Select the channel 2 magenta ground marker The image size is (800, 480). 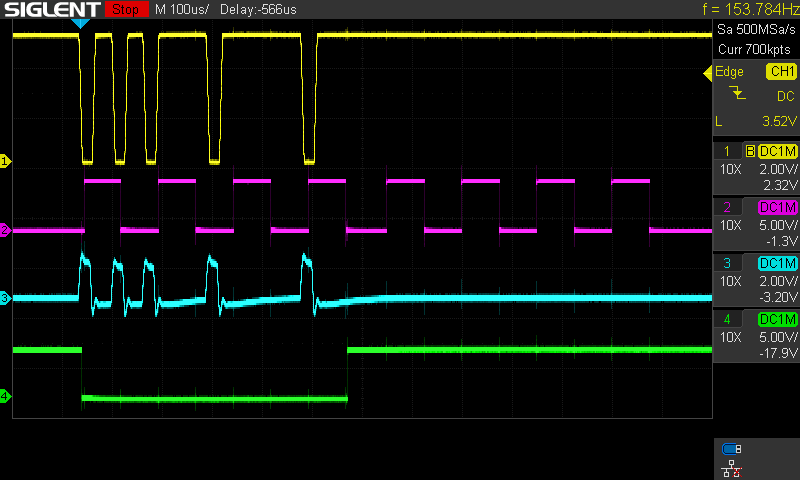(5, 231)
